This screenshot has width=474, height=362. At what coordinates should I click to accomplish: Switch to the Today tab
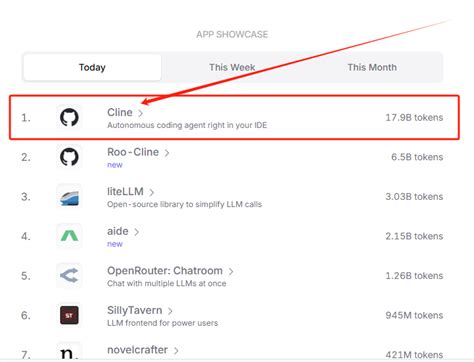click(x=92, y=67)
